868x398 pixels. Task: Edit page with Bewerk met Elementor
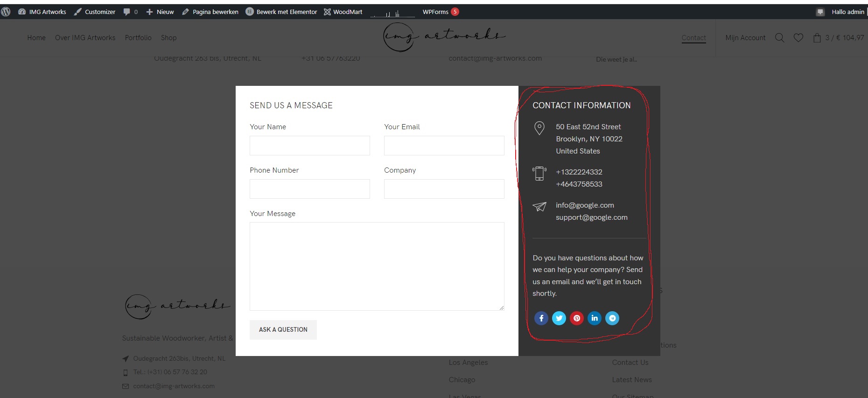[281, 12]
